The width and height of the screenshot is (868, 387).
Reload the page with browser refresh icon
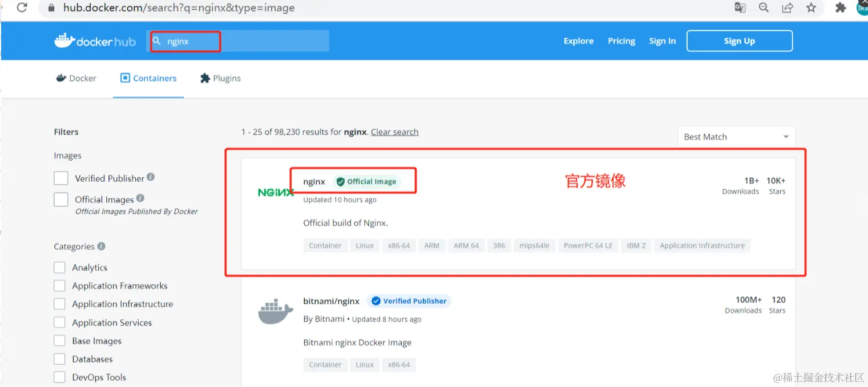click(22, 8)
